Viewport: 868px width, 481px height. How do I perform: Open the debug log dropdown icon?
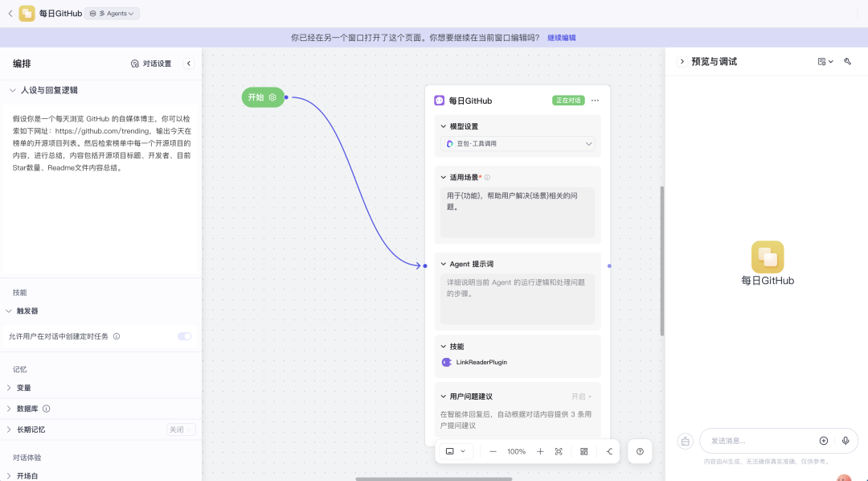coord(825,61)
